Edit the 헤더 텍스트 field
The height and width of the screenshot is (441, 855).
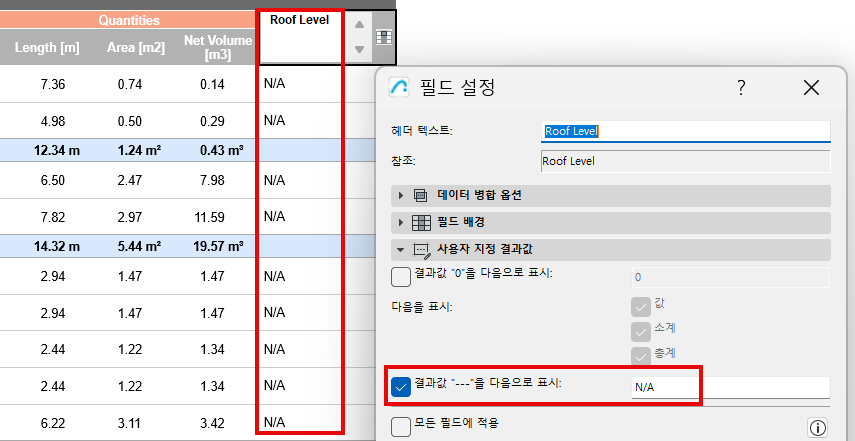point(685,131)
